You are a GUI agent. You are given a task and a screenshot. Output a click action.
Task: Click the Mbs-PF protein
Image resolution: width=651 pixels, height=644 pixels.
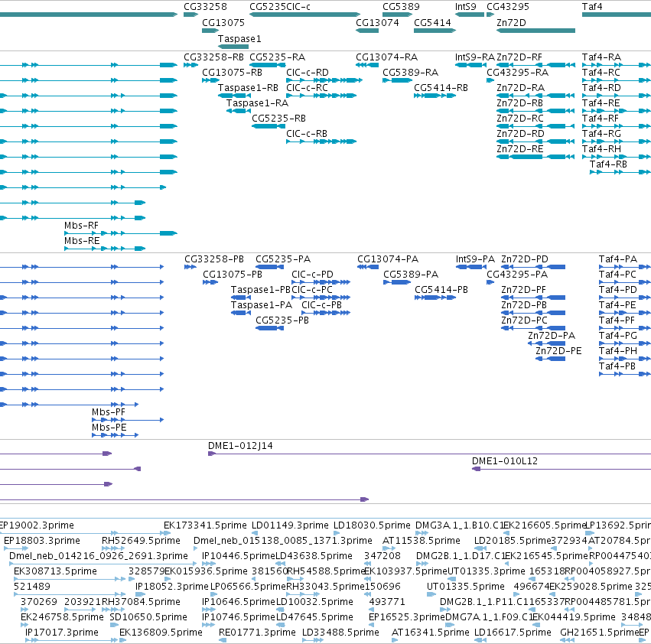(128, 420)
